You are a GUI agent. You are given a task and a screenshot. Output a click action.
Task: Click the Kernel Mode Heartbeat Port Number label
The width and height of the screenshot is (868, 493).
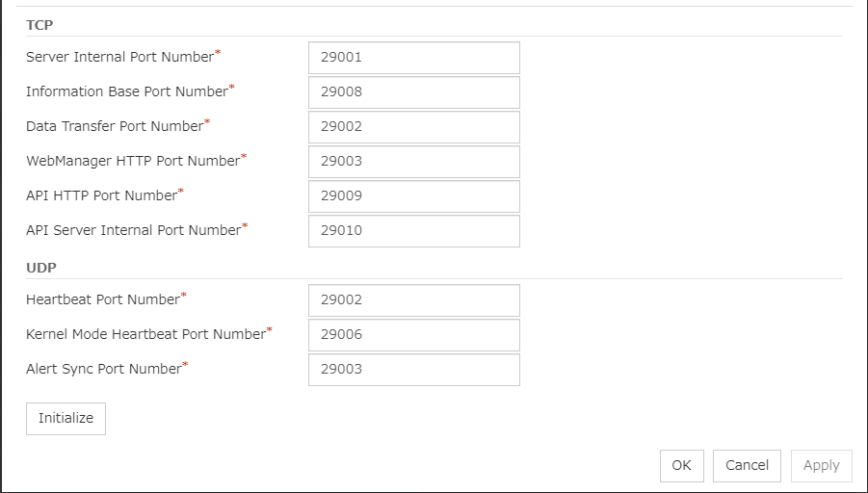coord(145,335)
